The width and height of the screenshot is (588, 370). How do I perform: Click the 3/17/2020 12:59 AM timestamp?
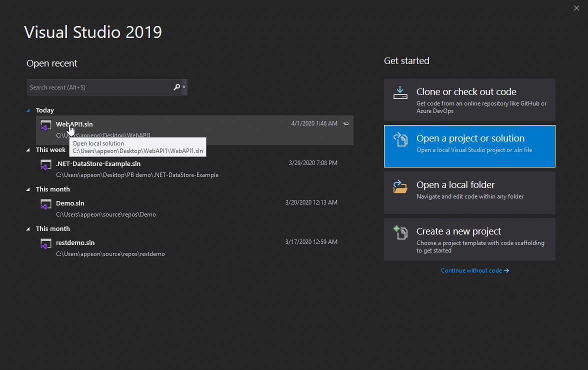(311, 242)
